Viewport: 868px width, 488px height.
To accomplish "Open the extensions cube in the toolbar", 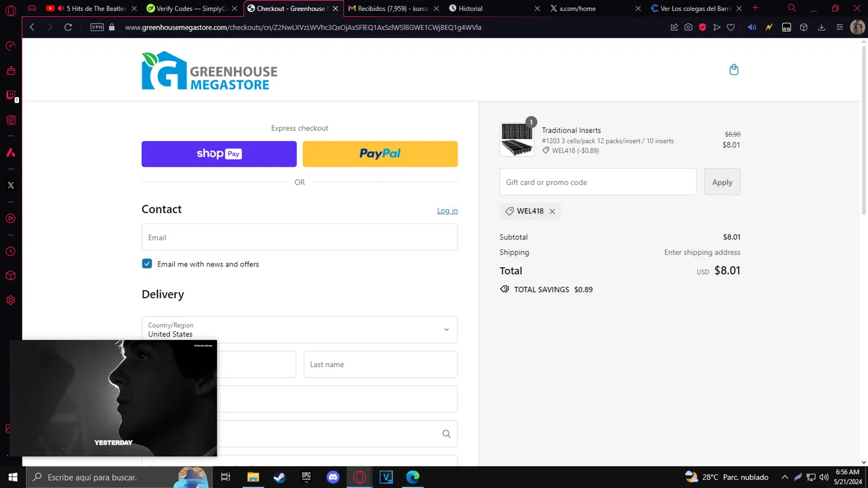I will point(804,27).
